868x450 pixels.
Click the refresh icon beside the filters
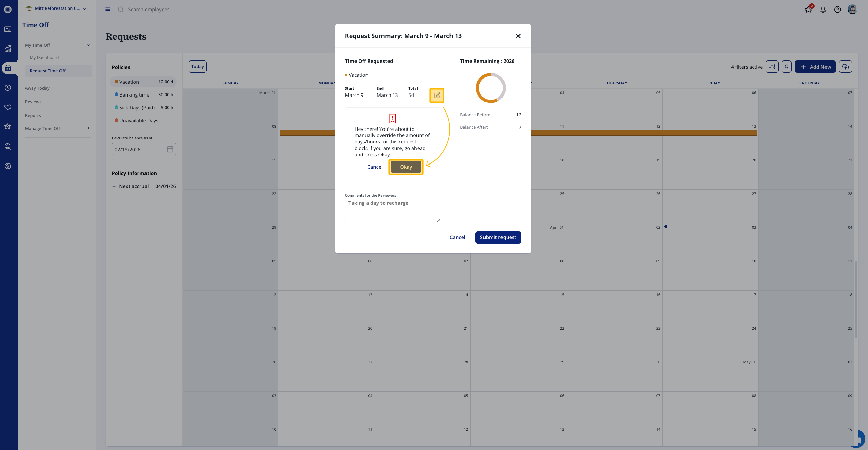coord(786,67)
